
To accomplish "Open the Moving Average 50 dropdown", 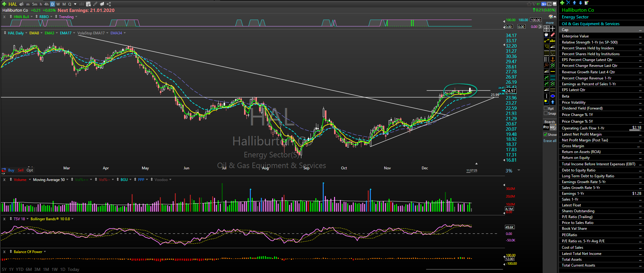I will (67, 180).
